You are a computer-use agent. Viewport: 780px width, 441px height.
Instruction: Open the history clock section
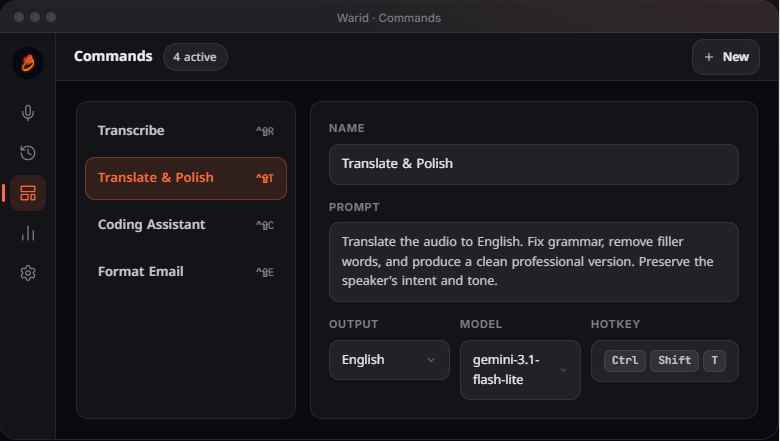coord(28,153)
